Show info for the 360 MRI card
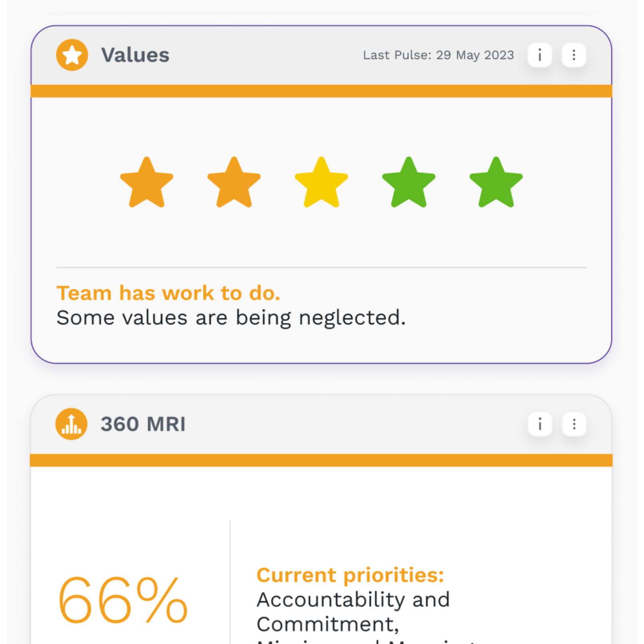644x644 pixels. click(x=540, y=424)
